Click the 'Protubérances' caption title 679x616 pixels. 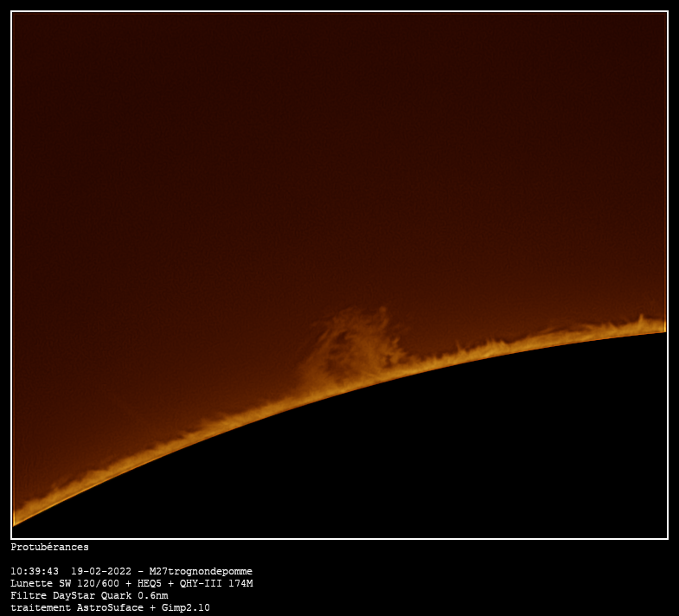(x=50, y=547)
